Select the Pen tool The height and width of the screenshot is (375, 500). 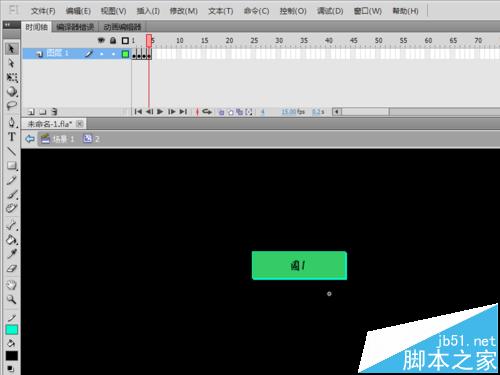click(12, 122)
